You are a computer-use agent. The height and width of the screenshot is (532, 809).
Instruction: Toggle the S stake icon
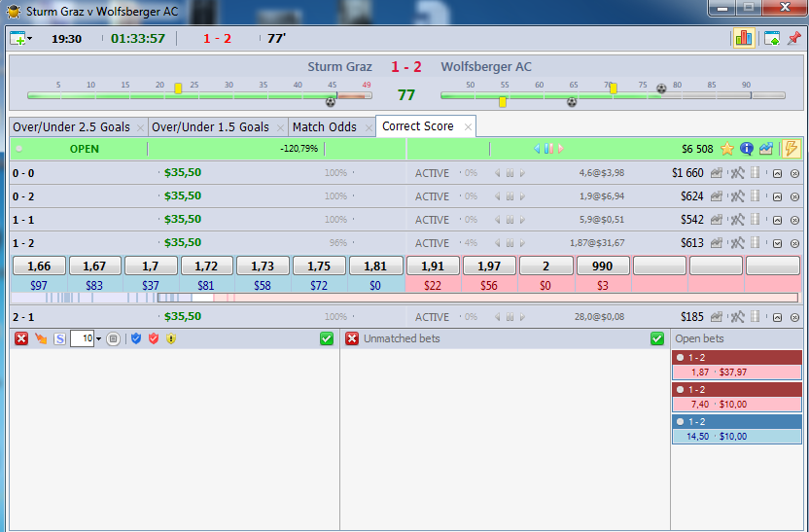pos(60,339)
